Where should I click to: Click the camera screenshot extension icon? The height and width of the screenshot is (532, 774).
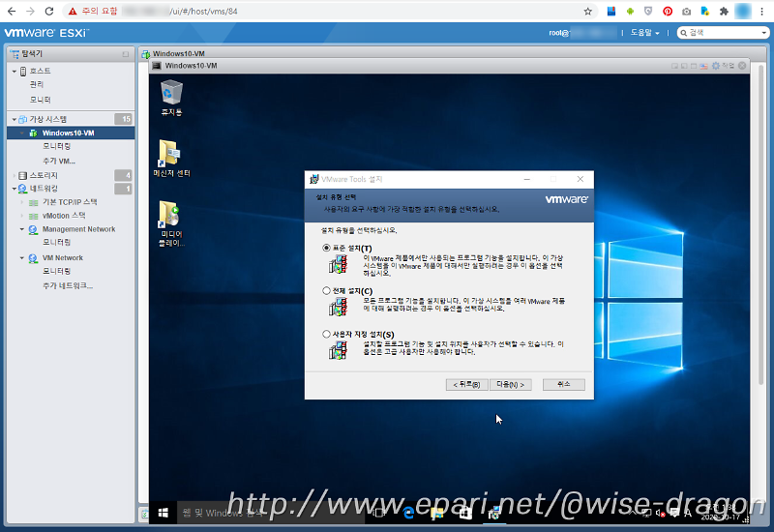(686, 12)
